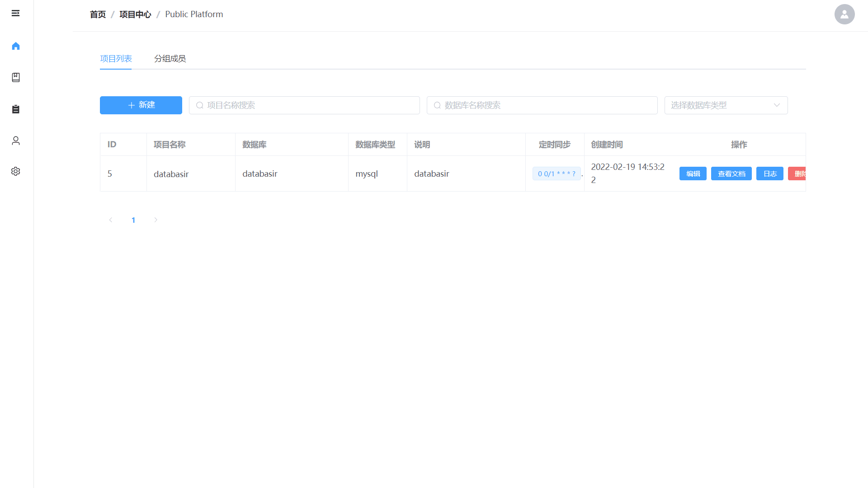868x488 pixels.
Task: Click the 首页 breadcrumb link
Action: pyautogui.click(x=98, y=14)
